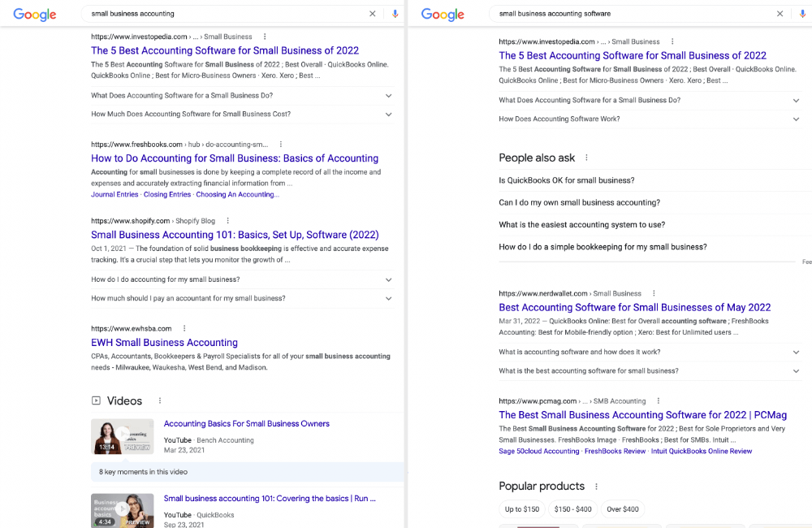Image resolution: width=812 pixels, height=528 pixels.
Task: Open 'The Best Small Business Accounting Software...PCMag' link
Action: click(x=642, y=415)
